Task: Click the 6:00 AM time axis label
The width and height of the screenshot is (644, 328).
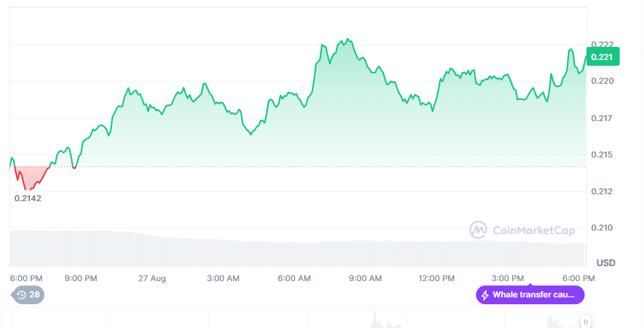Action: pyautogui.click(x=294, y=278)
